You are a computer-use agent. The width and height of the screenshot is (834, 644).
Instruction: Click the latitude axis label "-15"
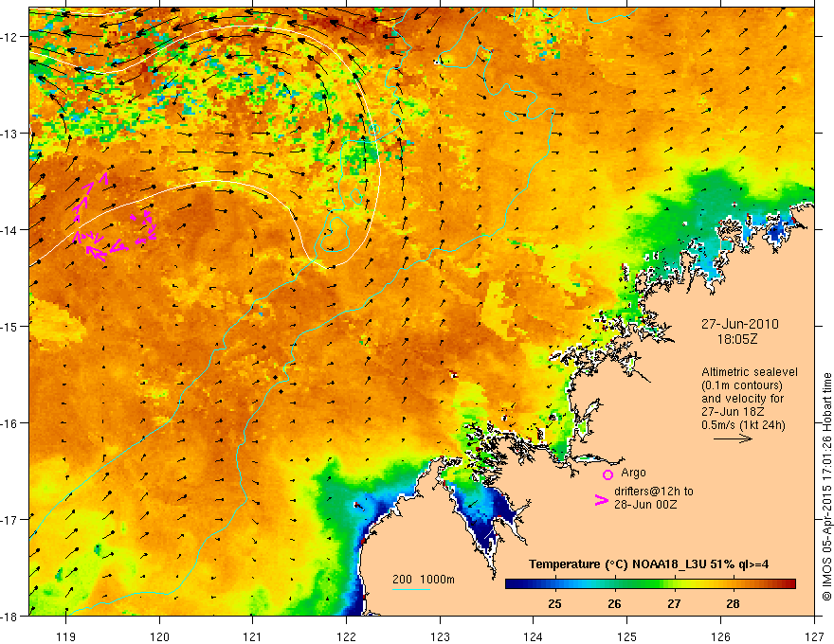[x=9, y=326]
